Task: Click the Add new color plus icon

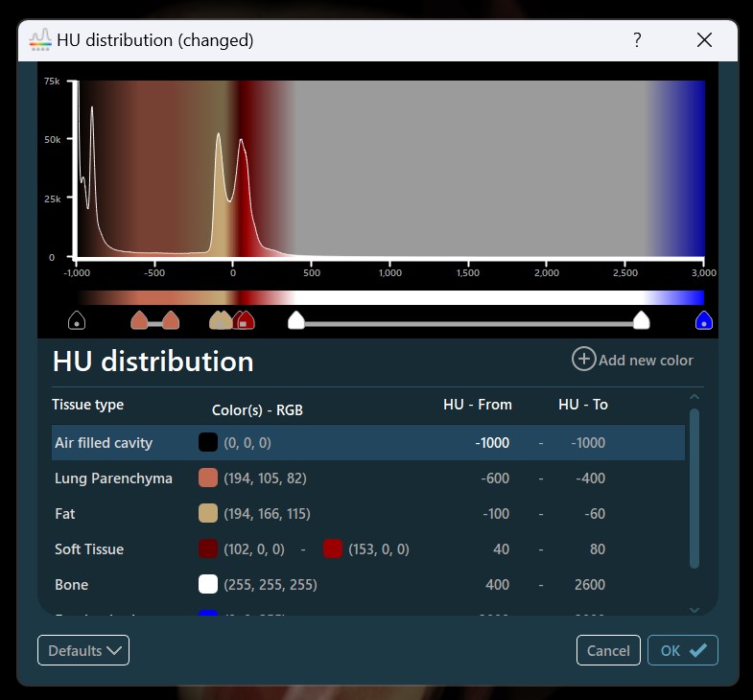Action: point(583,360)
